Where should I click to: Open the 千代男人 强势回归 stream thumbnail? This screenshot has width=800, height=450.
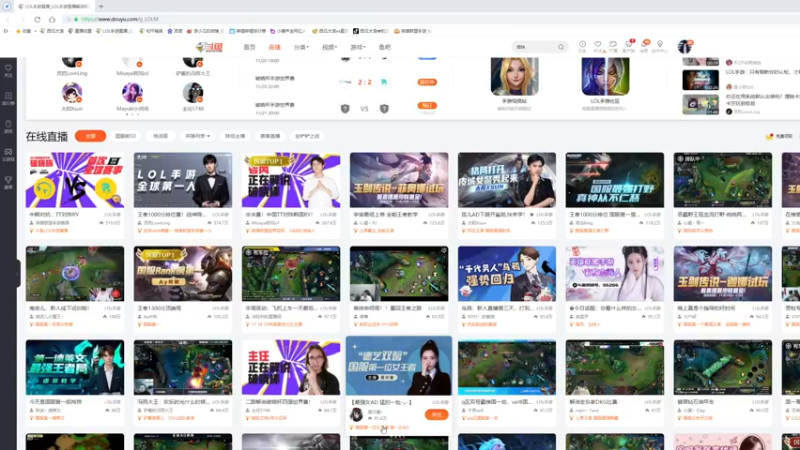507,273
